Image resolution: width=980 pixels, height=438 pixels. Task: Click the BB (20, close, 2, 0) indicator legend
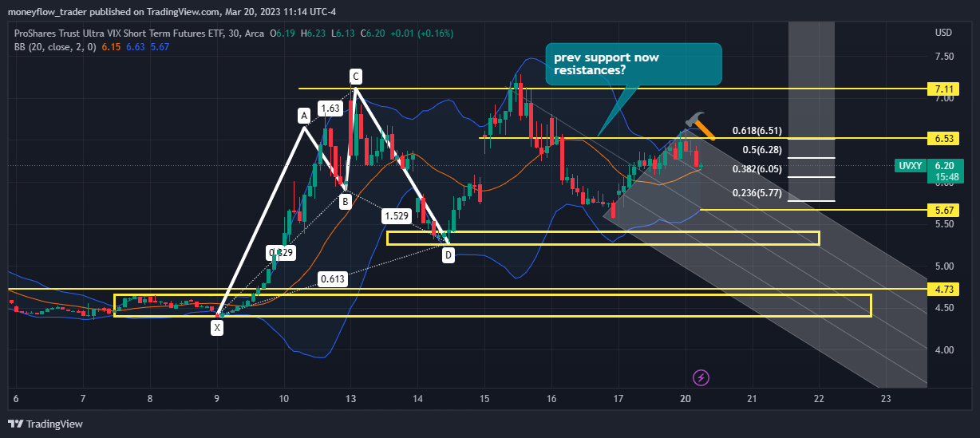pyautogui.click(x=54, y=47)
